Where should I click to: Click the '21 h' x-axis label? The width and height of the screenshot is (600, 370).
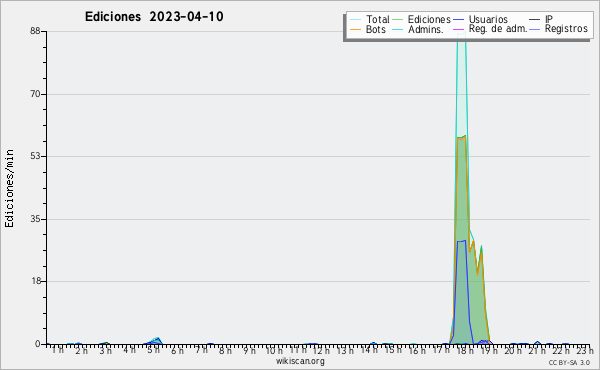[537, 350]
